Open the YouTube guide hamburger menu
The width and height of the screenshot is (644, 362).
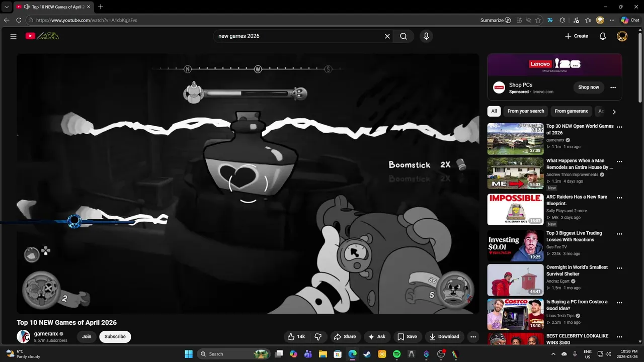(14, 36)
